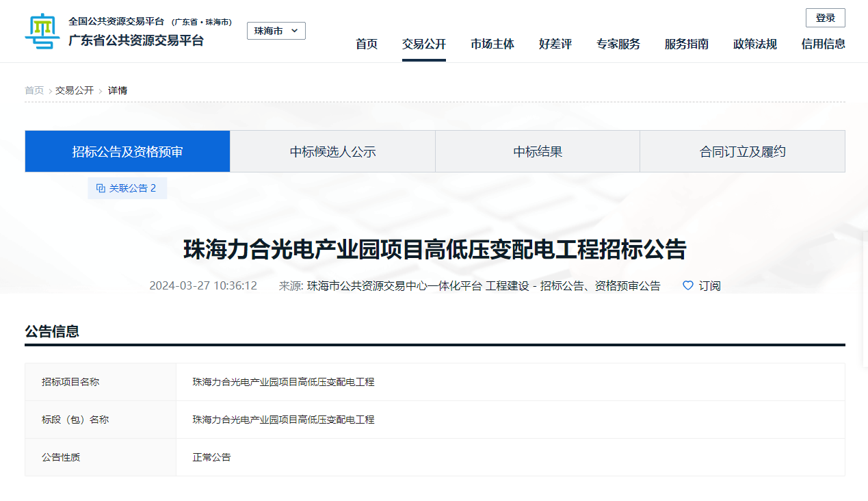Click the 订阅 subscribe link
Viewport: 868px width, 501px height.
[x=710, y=285]
